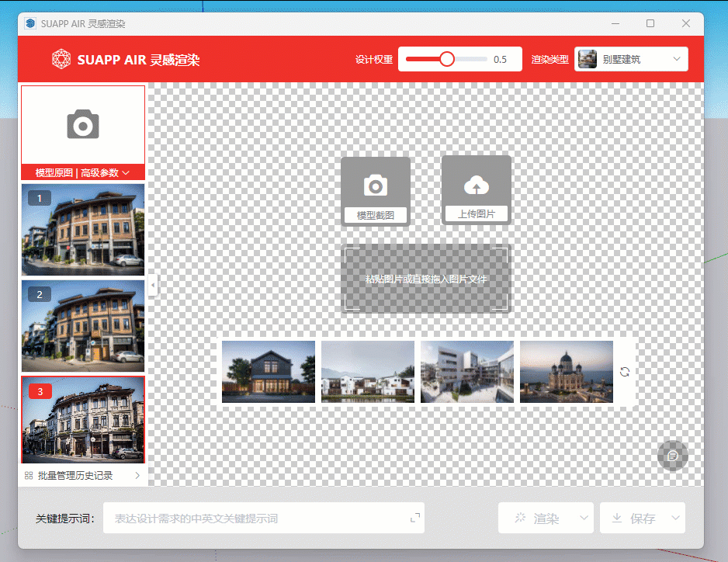Select the 模型原图 label tab
The height and width of the screenshot is (562, 728).
coord(54,173)
